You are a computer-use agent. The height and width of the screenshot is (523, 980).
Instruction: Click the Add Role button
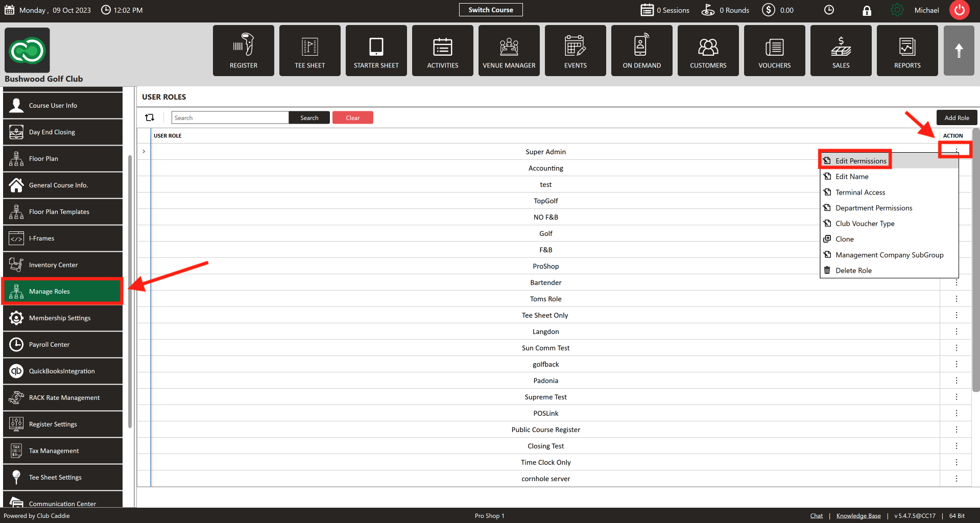[x=957, y=117]
